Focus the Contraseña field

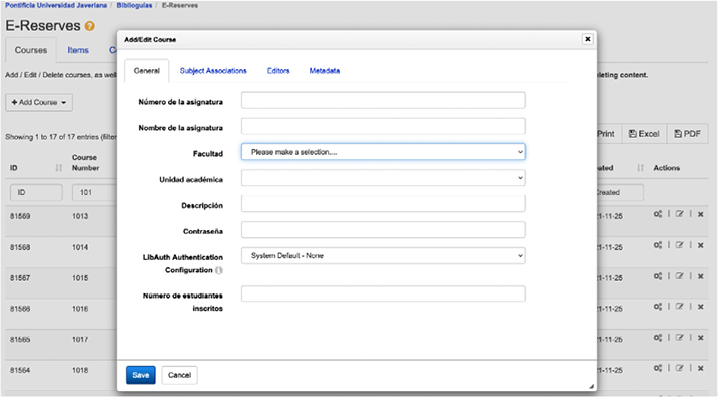point(383,230)
